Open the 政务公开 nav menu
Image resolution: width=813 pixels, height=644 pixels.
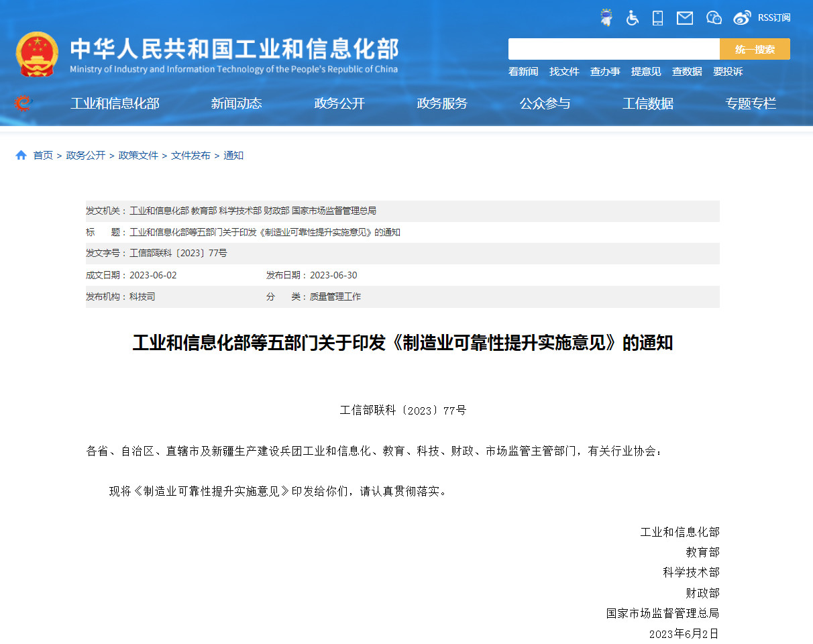tap(339, 103)
